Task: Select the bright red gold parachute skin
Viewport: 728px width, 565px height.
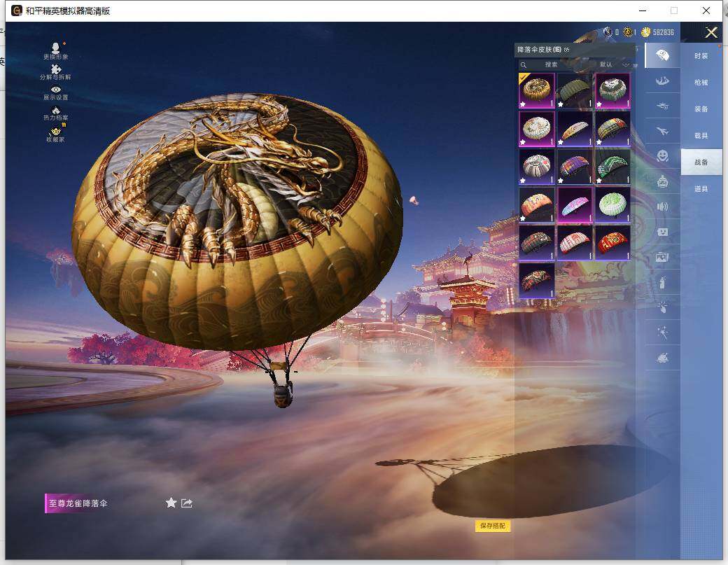Action: 613,243
